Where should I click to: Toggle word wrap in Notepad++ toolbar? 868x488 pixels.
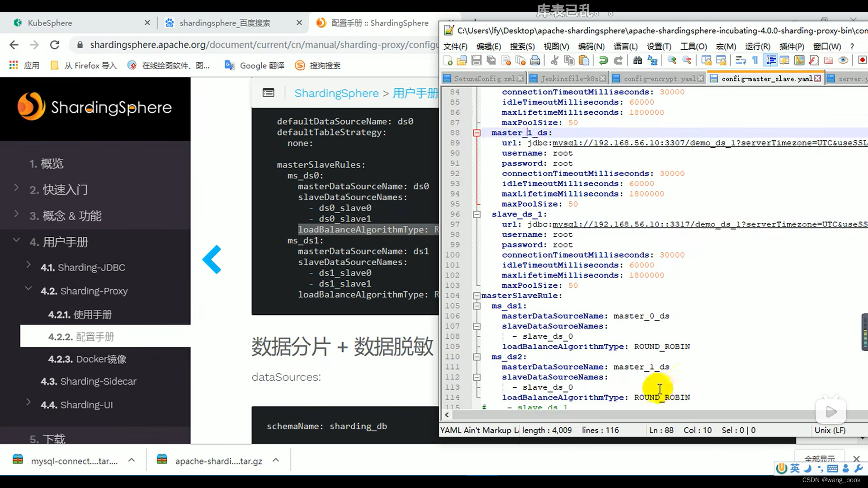click(741, 60)
